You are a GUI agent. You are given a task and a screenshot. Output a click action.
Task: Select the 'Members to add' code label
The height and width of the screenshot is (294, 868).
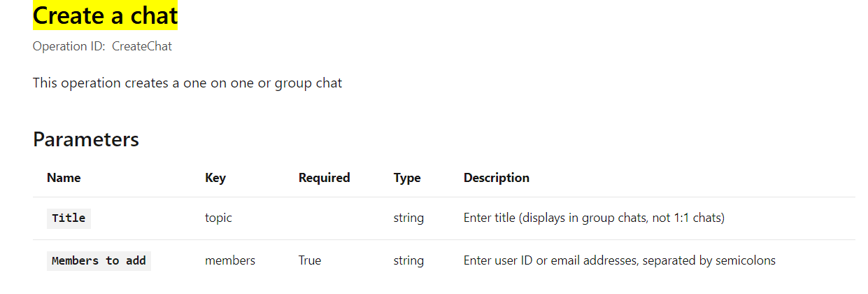(99, 260)
